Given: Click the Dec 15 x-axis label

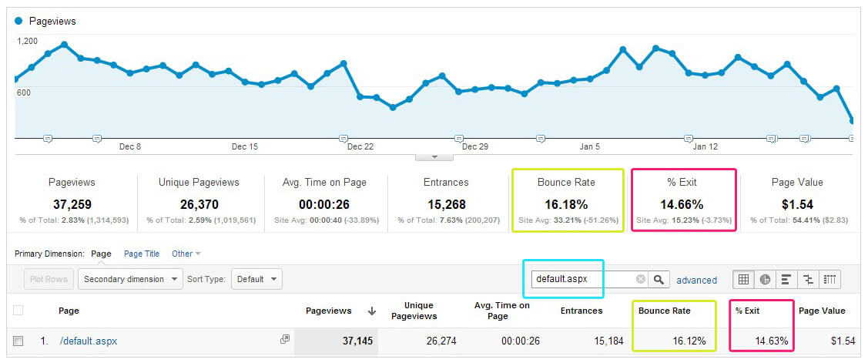Looking at the screenshot, I should click(245, 147).
